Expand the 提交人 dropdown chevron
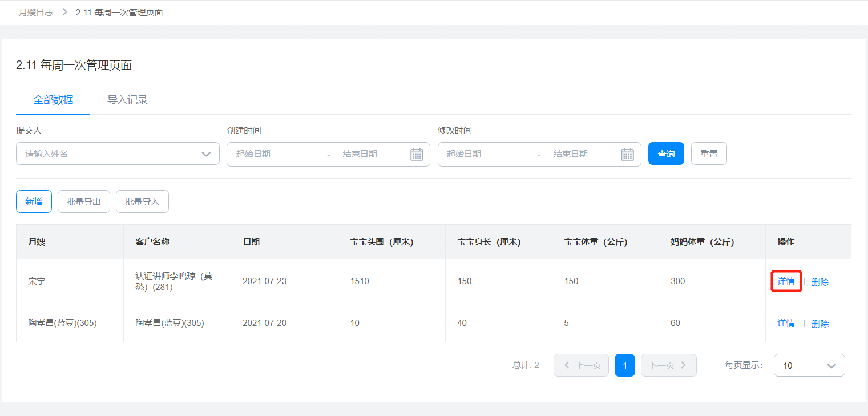868x416 pixels. (207, 154)
